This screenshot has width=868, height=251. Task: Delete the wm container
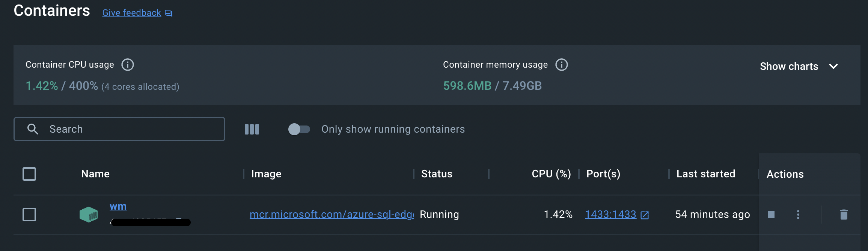click(844, 215)
